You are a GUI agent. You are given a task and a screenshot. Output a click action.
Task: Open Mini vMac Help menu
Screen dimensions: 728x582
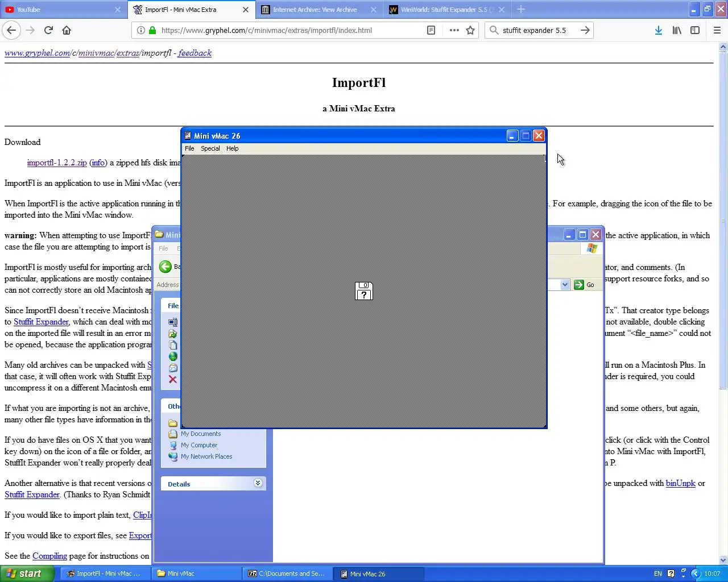[232, 148]
